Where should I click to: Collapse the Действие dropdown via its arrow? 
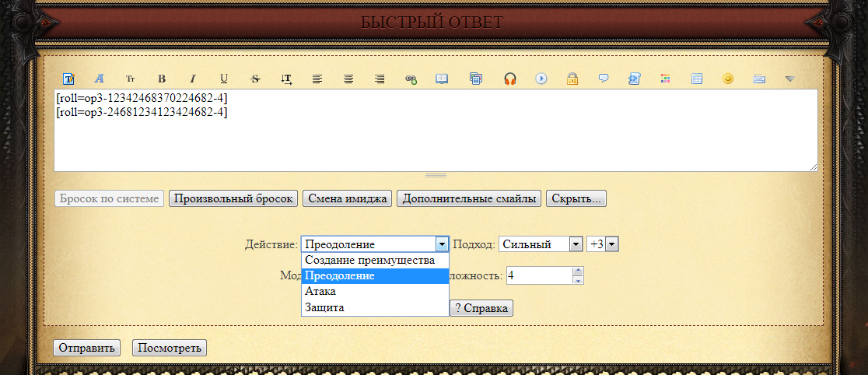pyautogui.click(x=442, y=244)
